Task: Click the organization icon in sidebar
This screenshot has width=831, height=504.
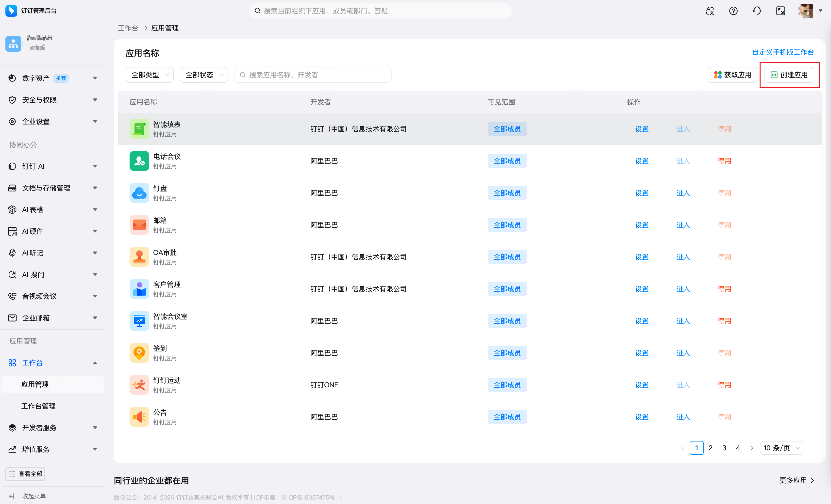Action: point(13,44)
